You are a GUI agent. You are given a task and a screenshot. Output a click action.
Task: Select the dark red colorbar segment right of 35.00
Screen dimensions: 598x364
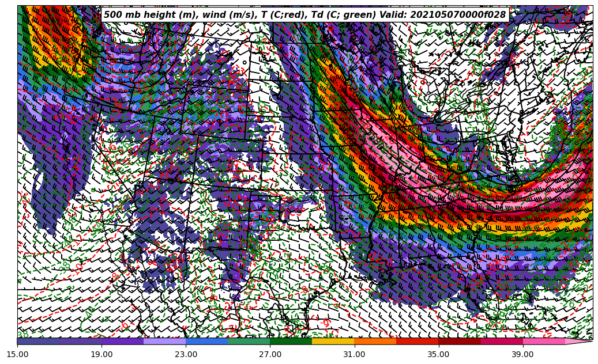click(x=460, y=341)
